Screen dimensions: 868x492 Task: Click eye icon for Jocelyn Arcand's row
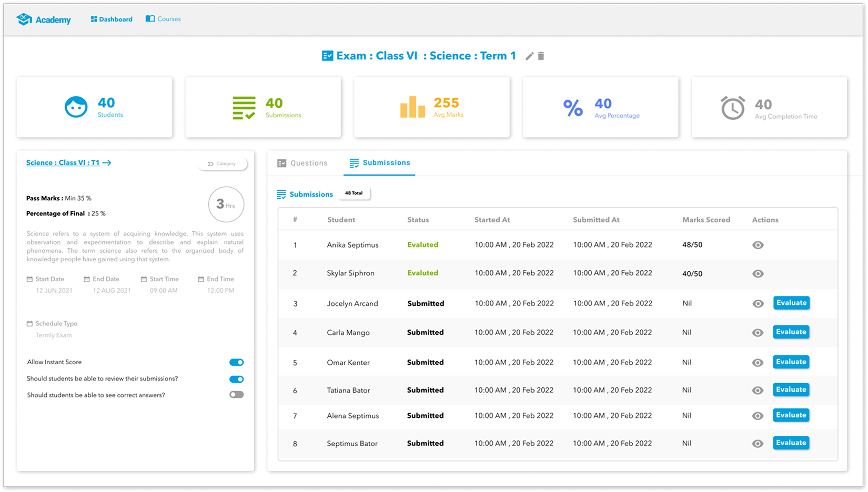click(x=758, y=303)
